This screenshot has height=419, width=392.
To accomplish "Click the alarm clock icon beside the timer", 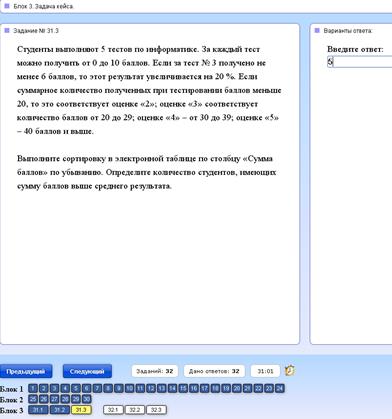I will pyautogui.click(x=290, y=370).
